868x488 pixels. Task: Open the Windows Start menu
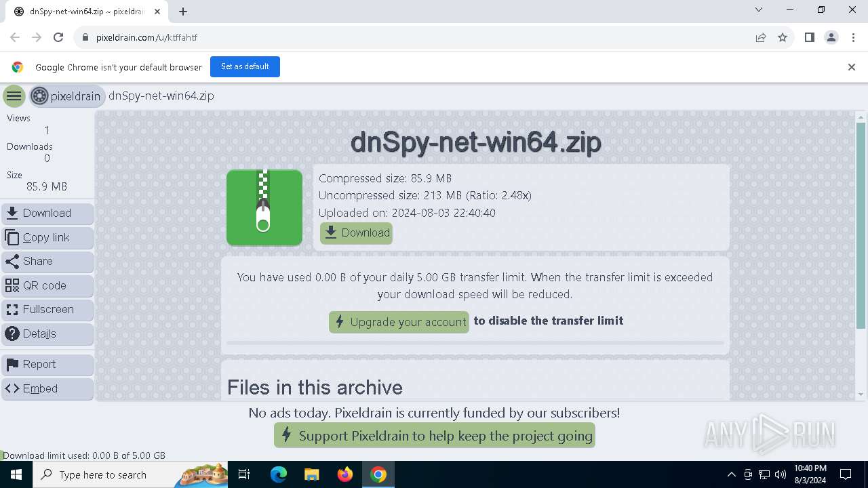(16, 474)
